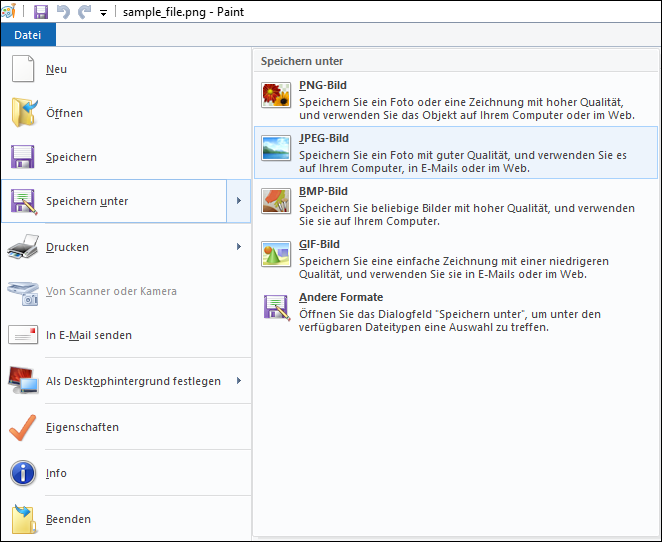Expand the Drucken submenu arrow

[239, 247]
